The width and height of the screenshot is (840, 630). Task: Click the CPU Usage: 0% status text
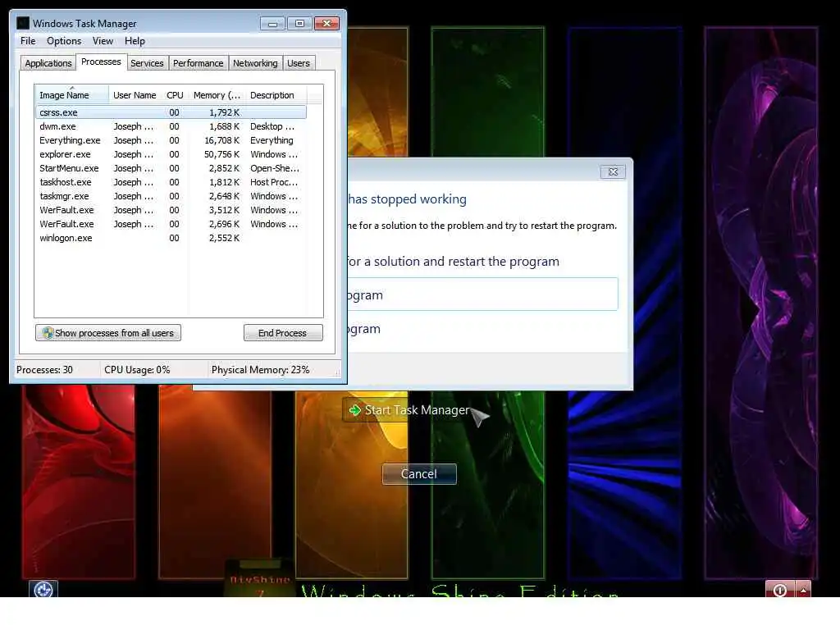[x=137, y=370]
